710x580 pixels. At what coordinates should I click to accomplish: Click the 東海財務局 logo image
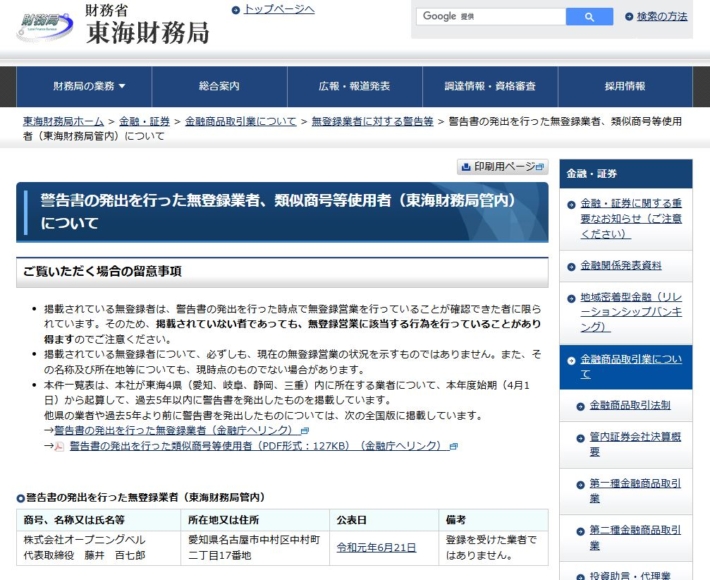coord(45,27)
